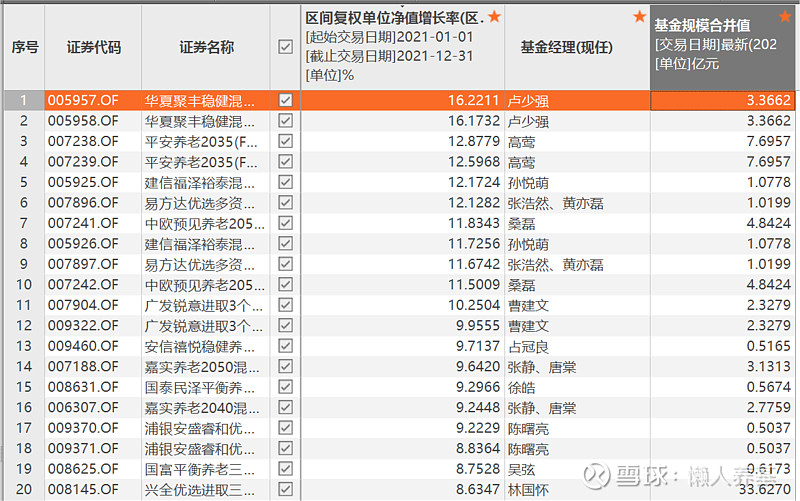Viewport: 800px width, 501px height.
Task: Toggle checkbox for row 008145.OF
Action: pyautogui.click(x=286, y=489)
